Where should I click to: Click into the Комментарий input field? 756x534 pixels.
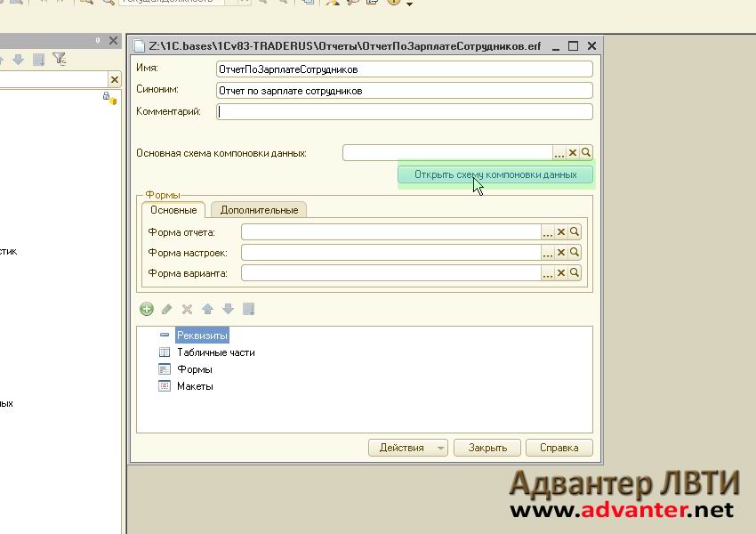pyautogui.click(x=405, y=112)
